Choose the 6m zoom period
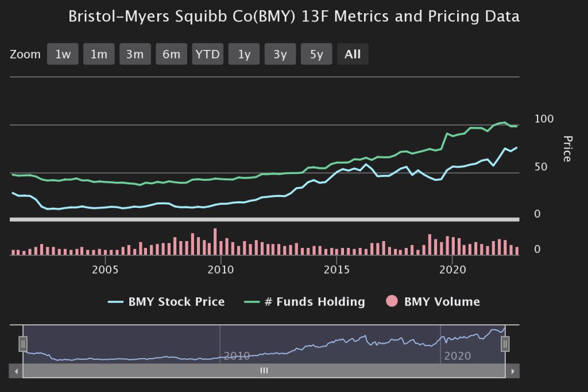This screenshot has width=588, height=392. (x=171, y=55)
